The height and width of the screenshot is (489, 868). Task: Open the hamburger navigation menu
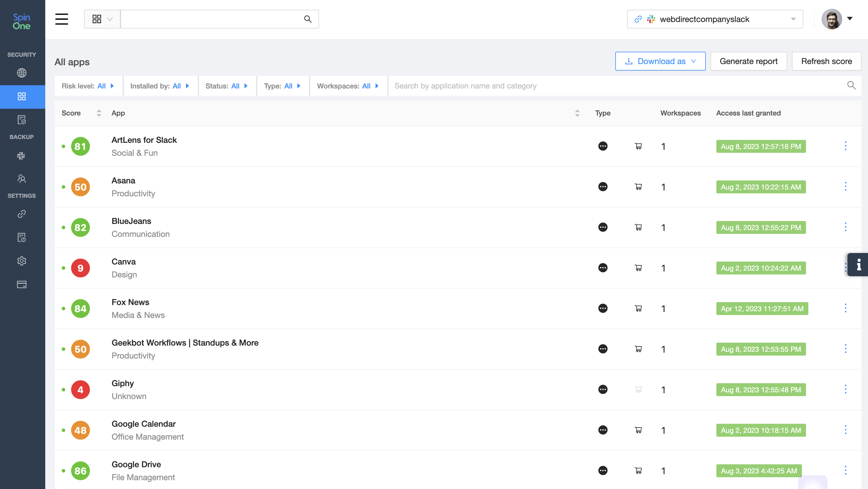pyautogui.click(x=62, y=19)
